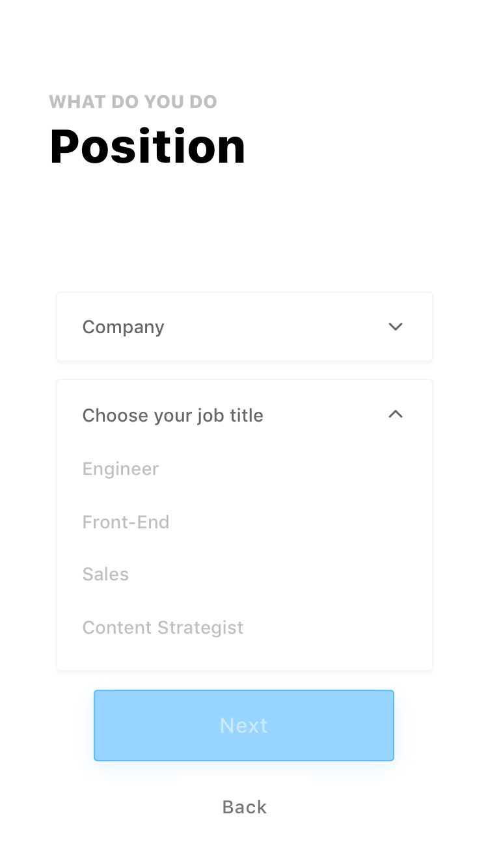
Task: Select Engineer from job title list
Action: point(121,469)
